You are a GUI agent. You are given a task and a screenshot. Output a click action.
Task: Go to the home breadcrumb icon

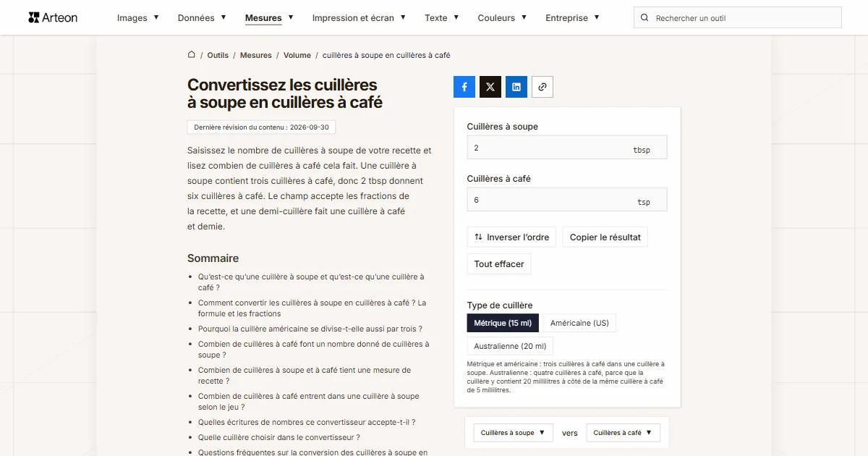(192, 55)
